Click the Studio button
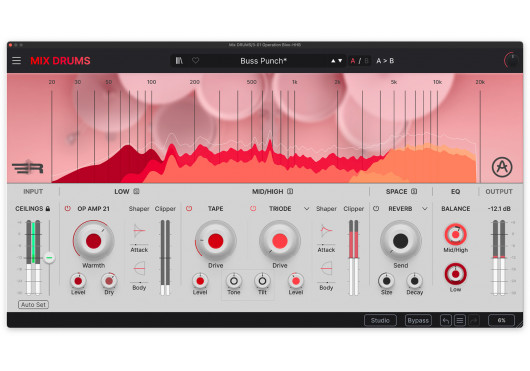The width and height of the screenshot is (530, 371). [x=380, y=320]
